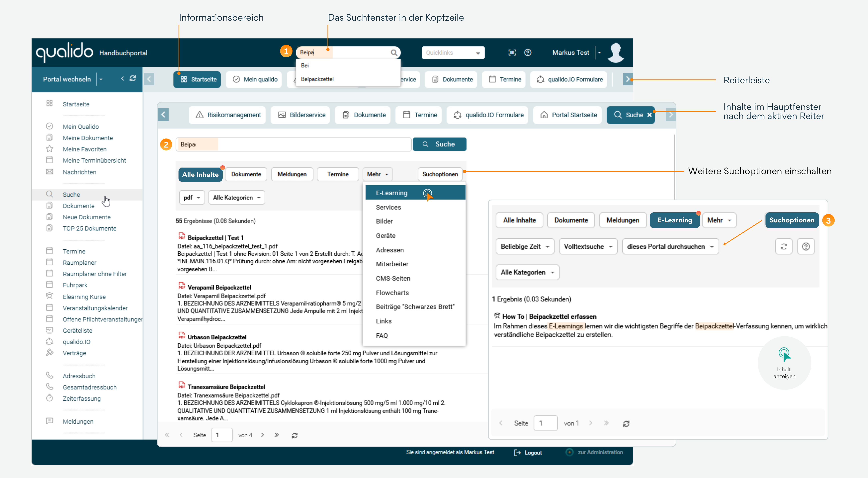This screenshot has width=868, height=478.
Task: Toggle the active E-Learning filter in the panel
Action: pos(674,220)
